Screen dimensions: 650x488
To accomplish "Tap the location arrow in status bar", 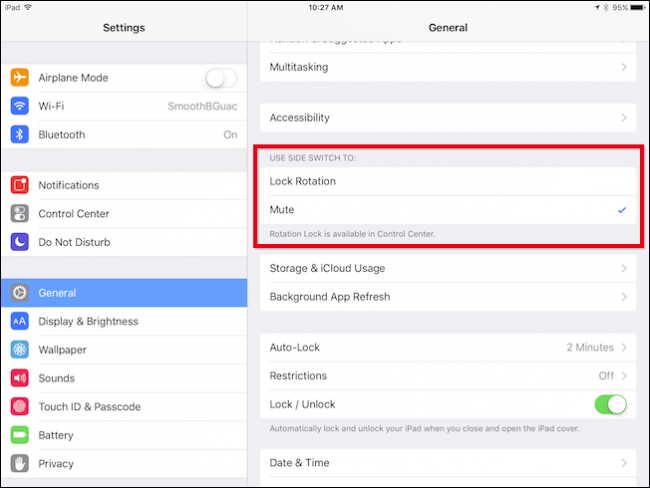I will [597, 7].
